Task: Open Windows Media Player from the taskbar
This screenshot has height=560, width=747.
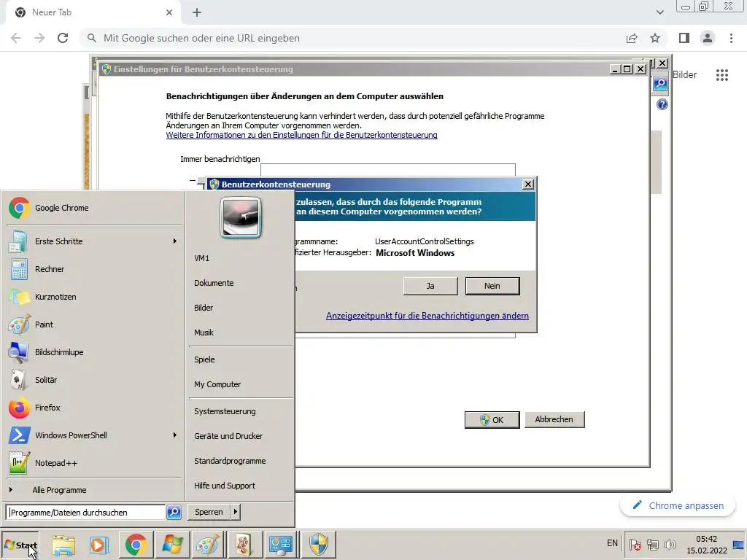Action: pyautogui.click(x=99, y=545)
